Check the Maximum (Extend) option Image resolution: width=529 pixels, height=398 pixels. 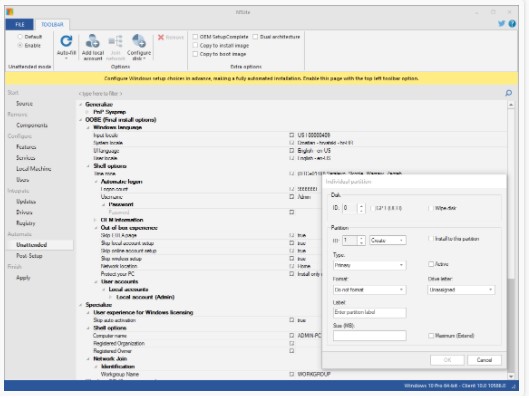[x=431, y=336]
